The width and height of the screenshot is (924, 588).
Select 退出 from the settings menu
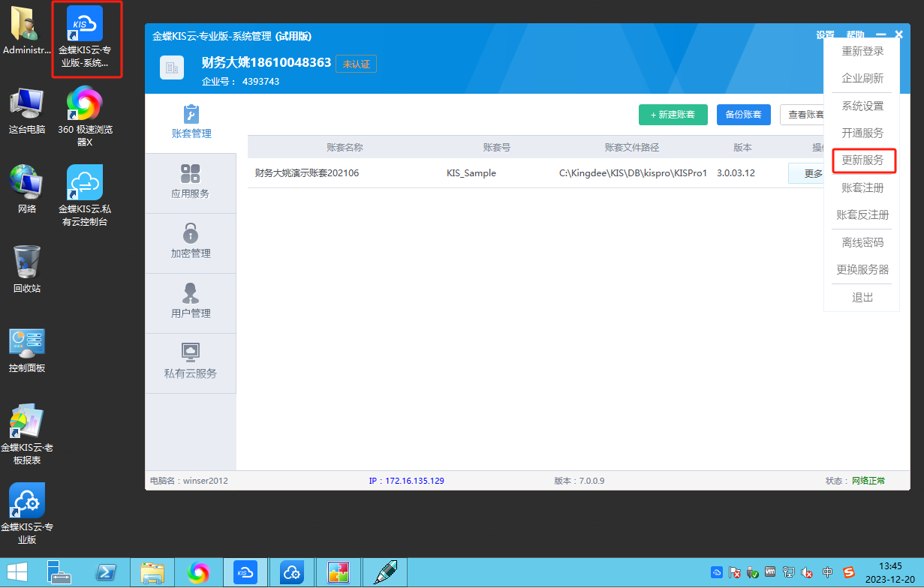click(x=862, y=298)
